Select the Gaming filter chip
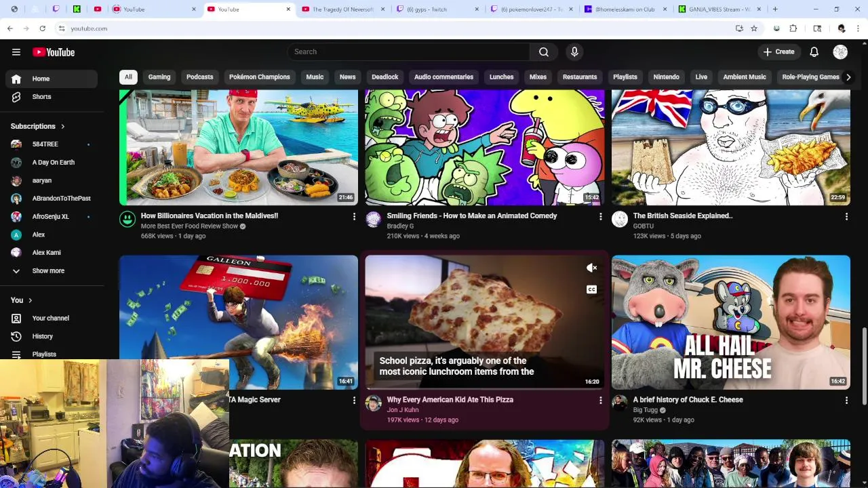Image resolution: width=868 pixels, height=488 pixels. tap(159, 77)
